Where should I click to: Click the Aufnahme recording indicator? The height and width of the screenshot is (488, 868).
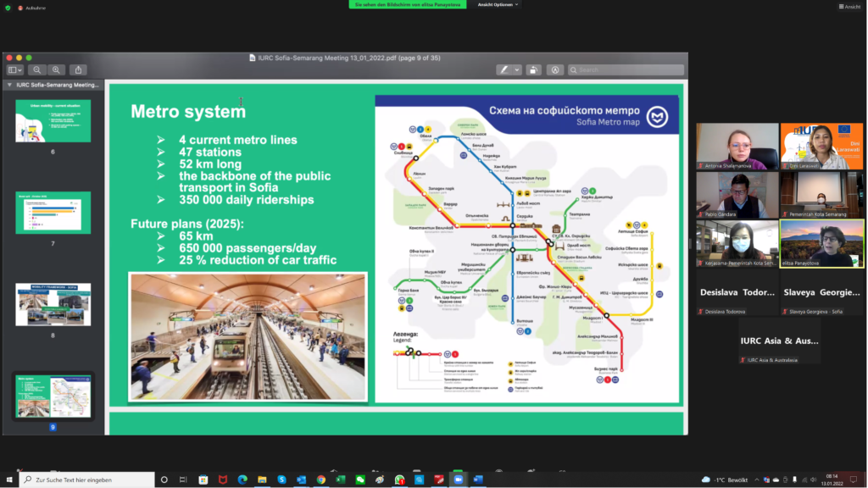(31, 7)
